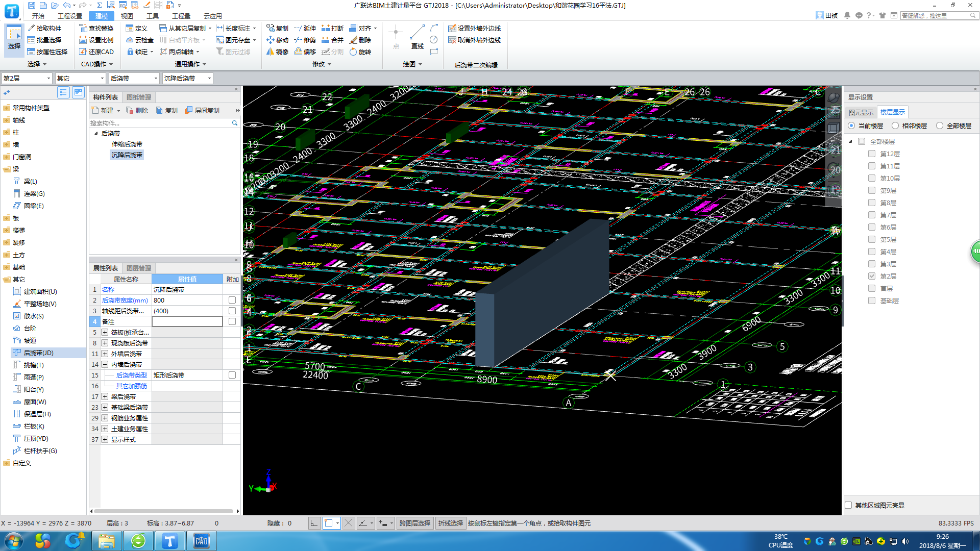Viewport: 980px width, 551px height.
Task: Click the 云检查 cloud check tool
Action: [x=140, y=40]
